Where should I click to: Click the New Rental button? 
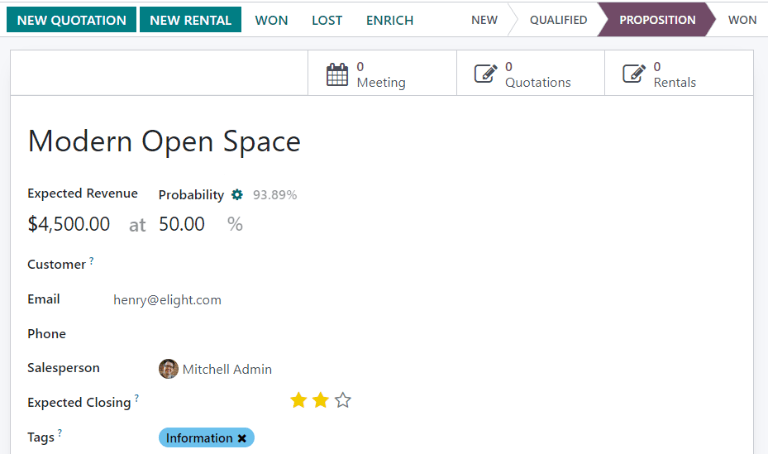(x=190, y=20)
